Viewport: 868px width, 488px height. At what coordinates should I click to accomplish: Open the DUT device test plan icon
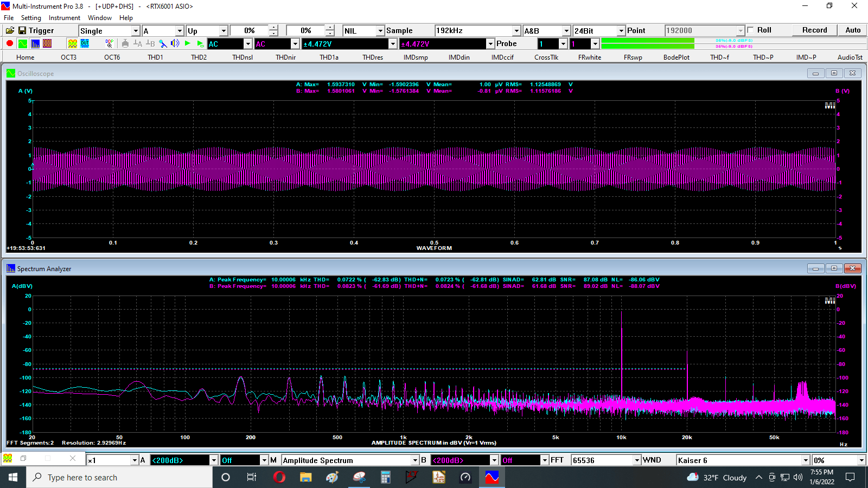tap(85, 43)
